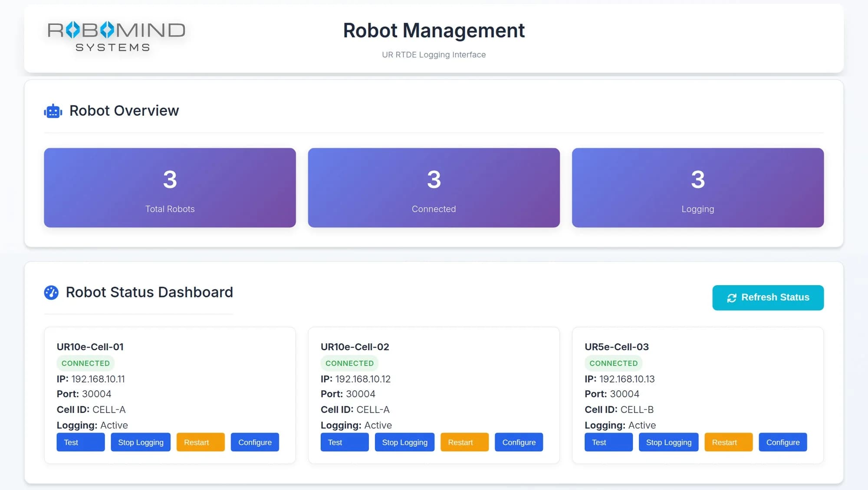This screenshot has height=490, width=868.
Task: Click the robot icon beside Robot Overview
Action: [x=53, y=111]
